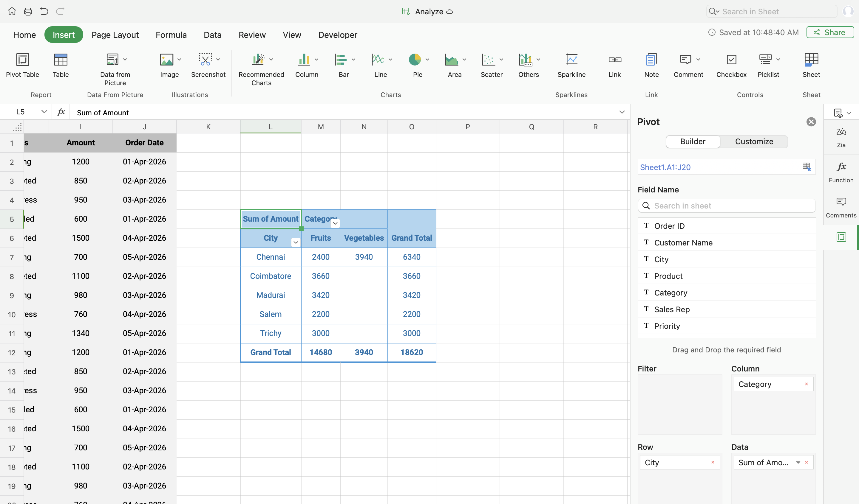Switch to the Customize toggle in Pivot panel
This screenshot has width=859, height=504.
click(754, 141)
